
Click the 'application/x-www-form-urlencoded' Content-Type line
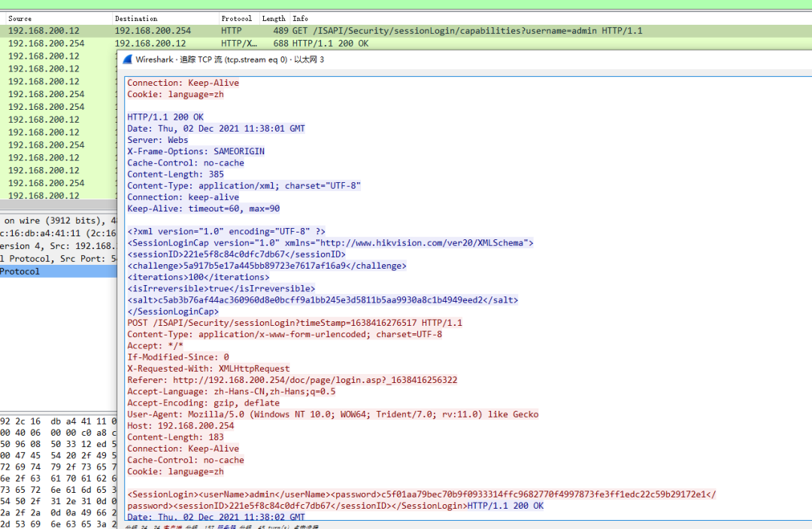[285, 334]
